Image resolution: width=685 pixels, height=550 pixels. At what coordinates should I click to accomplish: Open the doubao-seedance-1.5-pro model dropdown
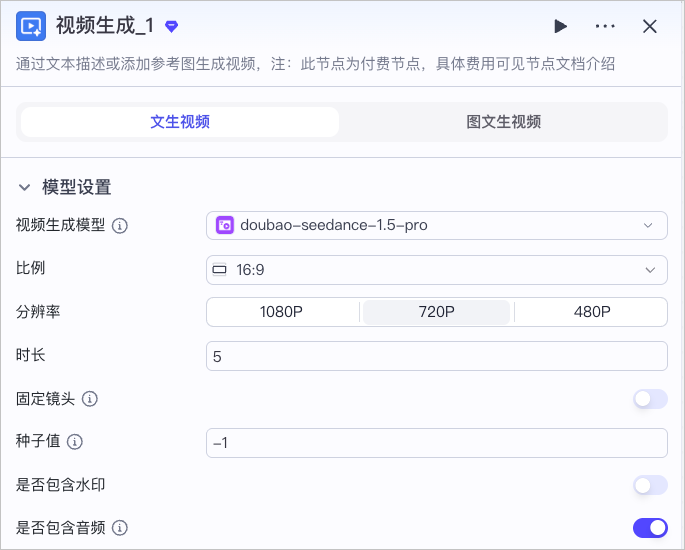437,225
